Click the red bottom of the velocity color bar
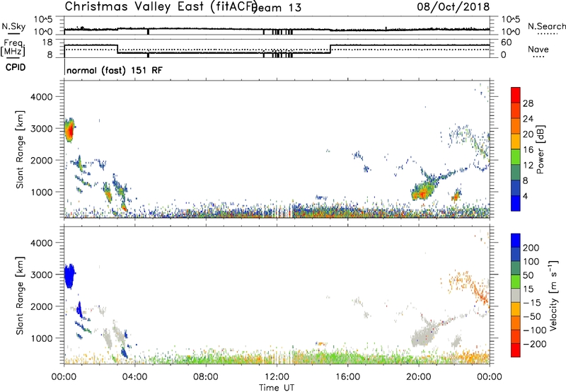 516,350
